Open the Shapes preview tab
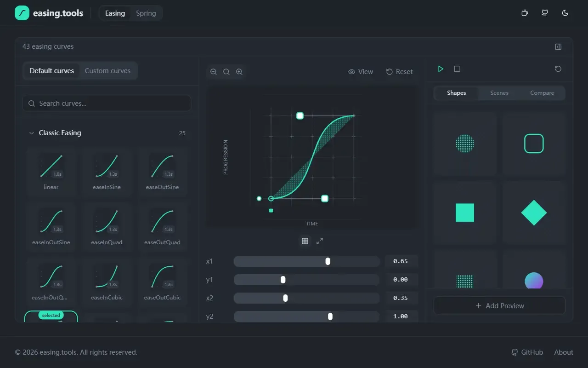The height and width of the screenshot is (368, 588). (x=457, y=93)
